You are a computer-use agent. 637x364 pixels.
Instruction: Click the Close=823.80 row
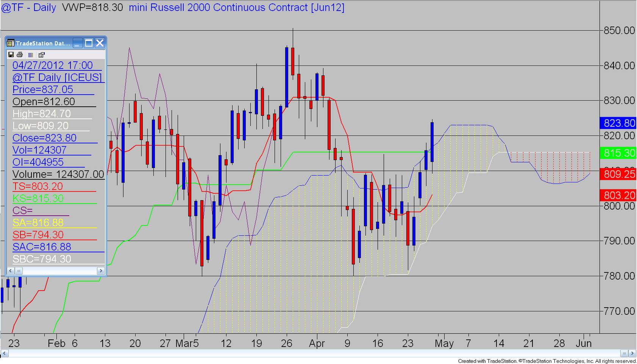click(44, 138)
